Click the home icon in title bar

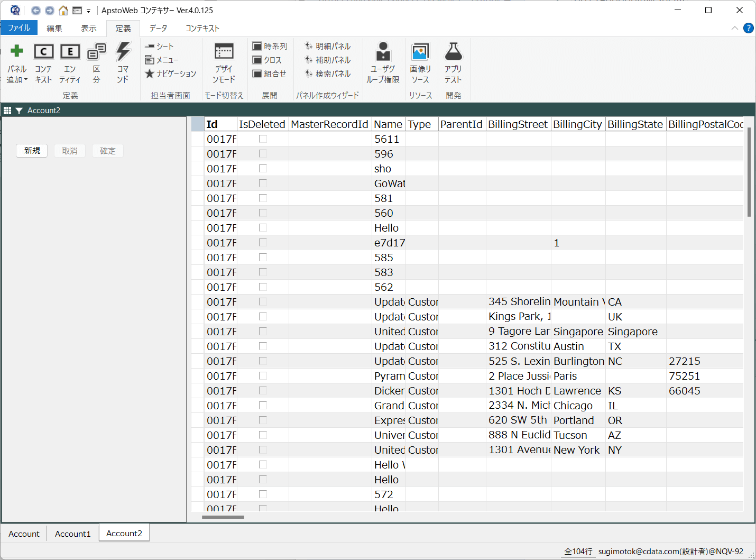[63, 11]
